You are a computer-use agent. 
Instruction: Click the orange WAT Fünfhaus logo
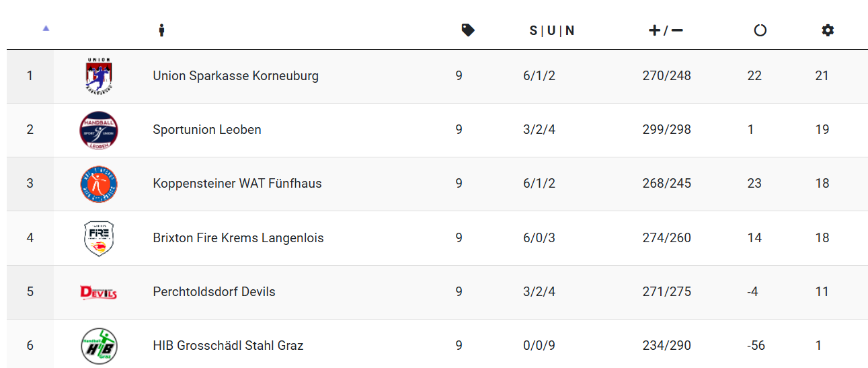tap(99, 184)
